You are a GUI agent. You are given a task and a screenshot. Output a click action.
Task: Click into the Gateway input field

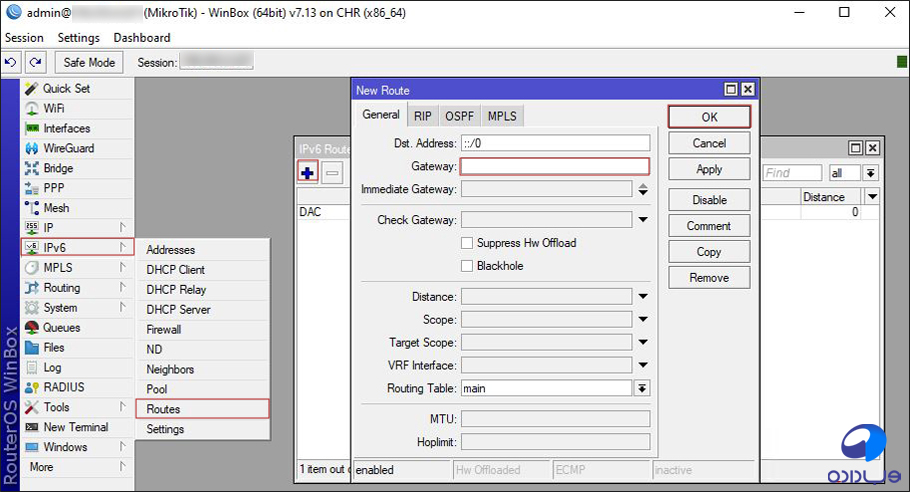pyautogui.click(x=554, y=167)
